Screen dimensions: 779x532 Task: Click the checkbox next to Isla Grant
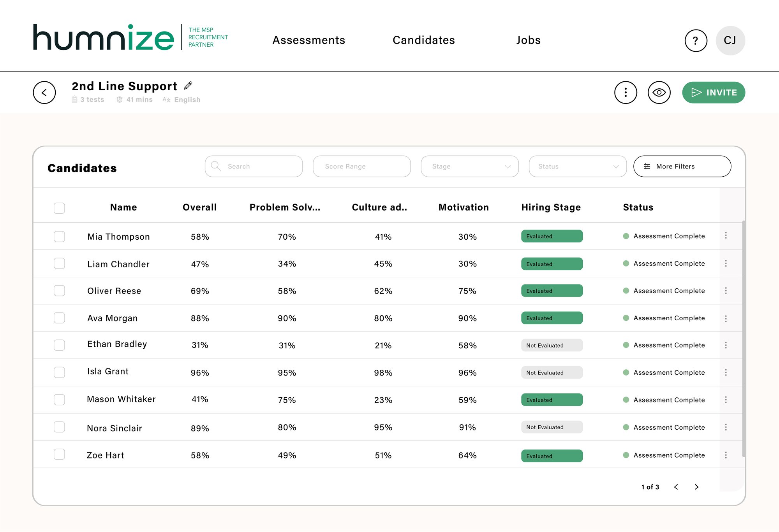[x=59, y=372]
